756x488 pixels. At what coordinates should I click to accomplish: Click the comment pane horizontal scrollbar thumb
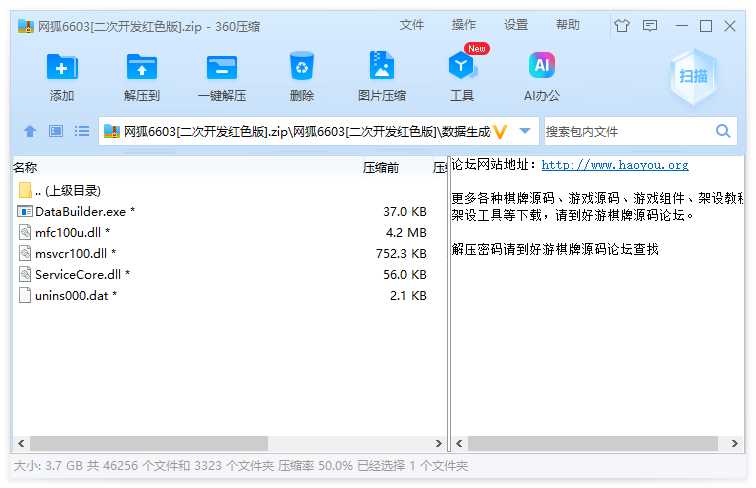pyautogui.click(x=593, y=443)
